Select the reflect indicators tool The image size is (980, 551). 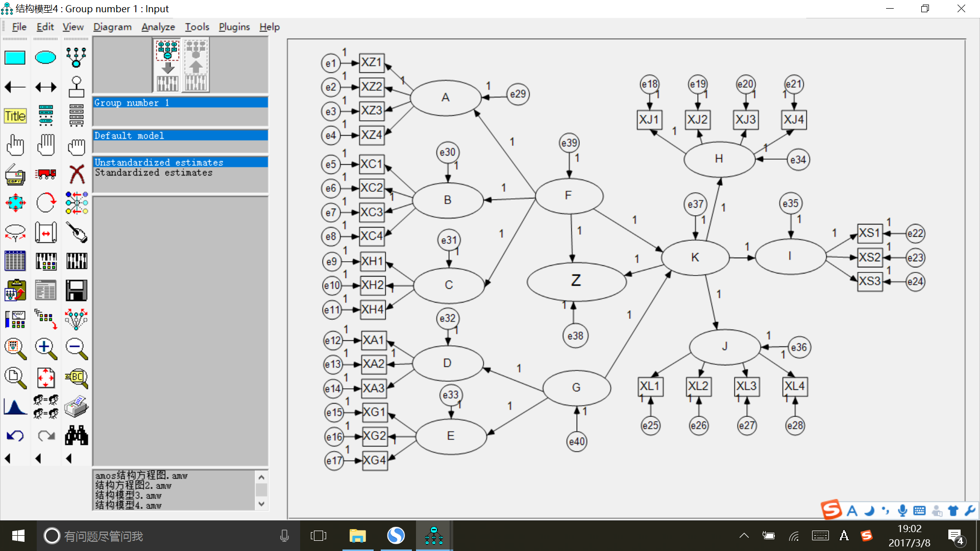(76, 203)
